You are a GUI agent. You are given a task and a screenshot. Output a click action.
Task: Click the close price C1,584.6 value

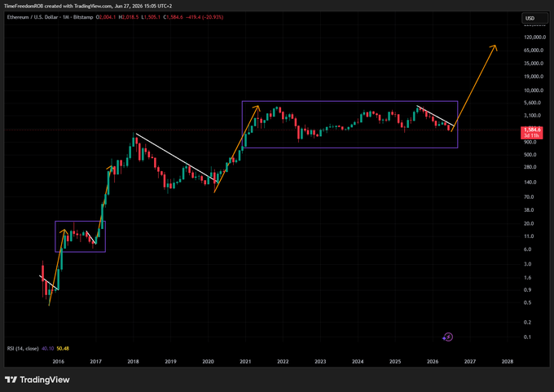(173, 17)
